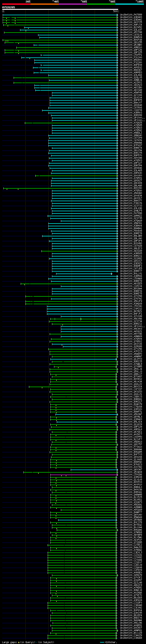This screenshot has width=146, height=644.
Task: Select the UniRef100_C3HUA8 label
Action: tap(131, 605)
